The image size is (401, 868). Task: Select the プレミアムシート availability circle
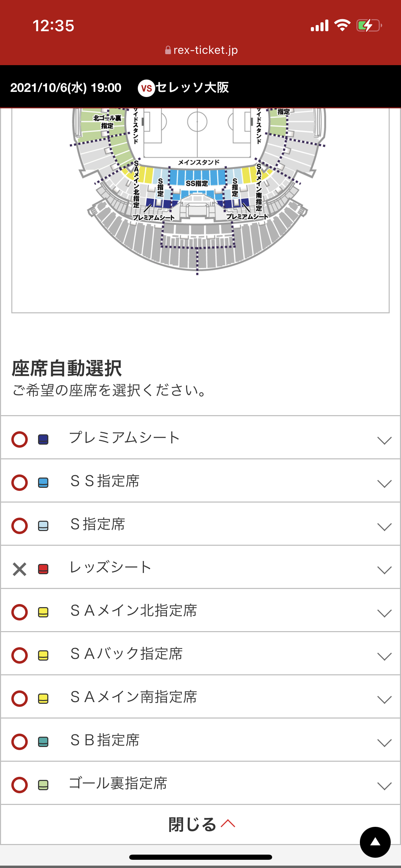[x=20, y=439]
